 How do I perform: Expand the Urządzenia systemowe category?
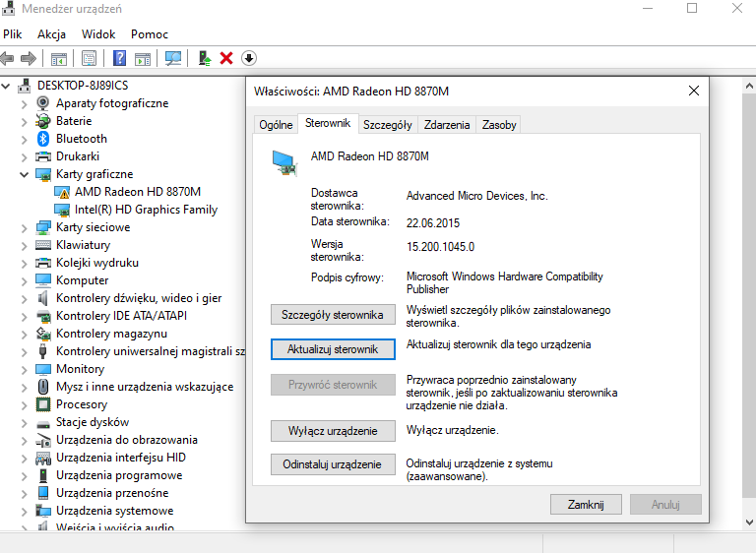tap(24, 511)
